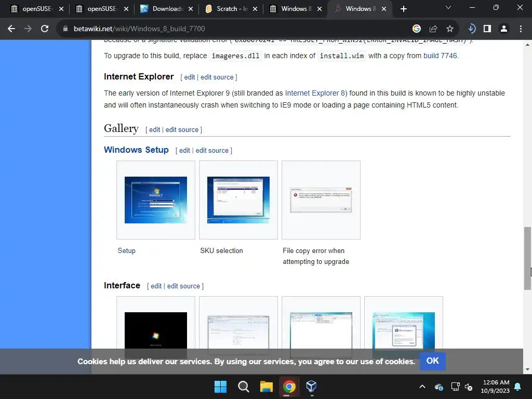This screenshot has height=399, width=532.
Task: Click the Google icon in address bar
Action: (417, 29)
